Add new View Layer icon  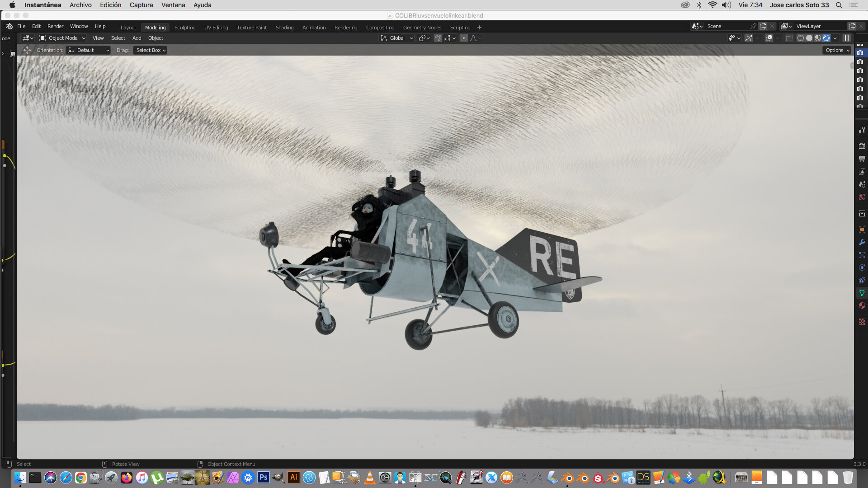[x=852, y=26]
